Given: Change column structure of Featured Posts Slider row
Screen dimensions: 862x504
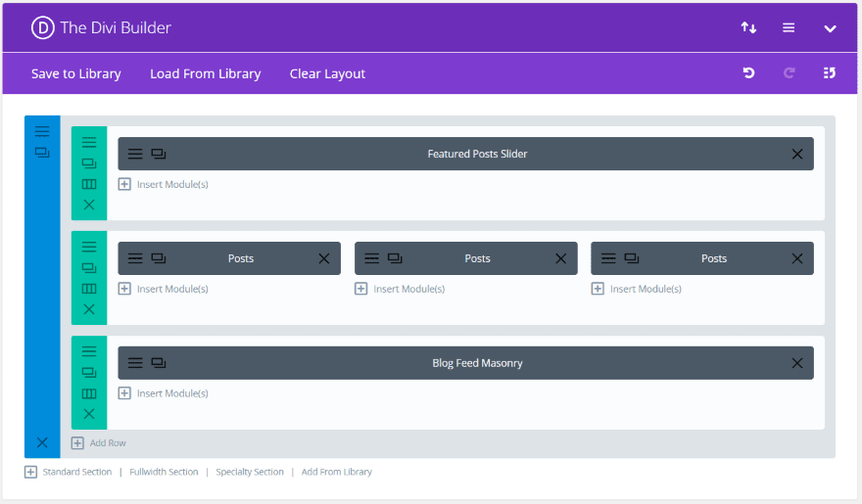Looking at the screenshot, I should [x=89, y=184].
